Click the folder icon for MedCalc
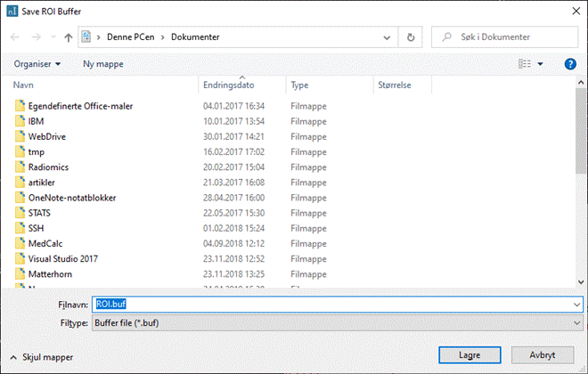The height and width of the screenshot is (374, 588). [20, 243]
